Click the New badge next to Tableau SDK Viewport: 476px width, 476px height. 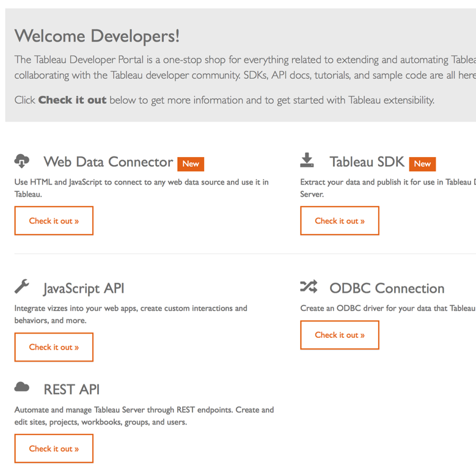click(x=422, y=164)
